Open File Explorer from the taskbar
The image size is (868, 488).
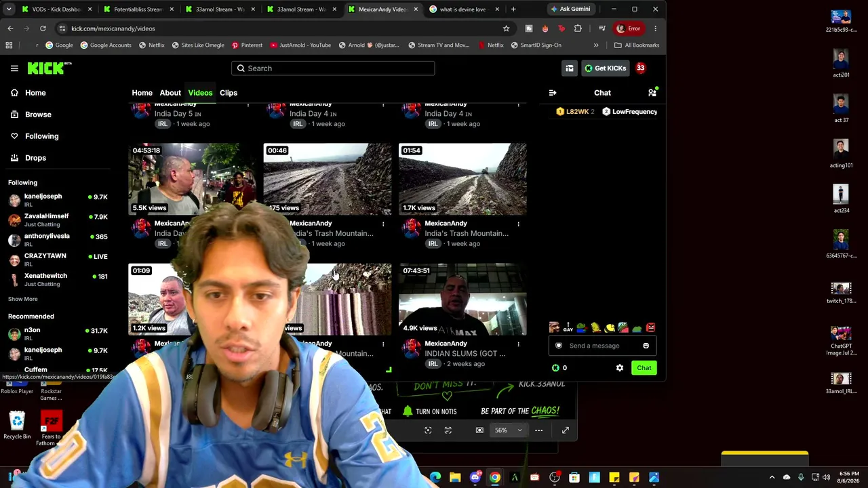(455, 478)
